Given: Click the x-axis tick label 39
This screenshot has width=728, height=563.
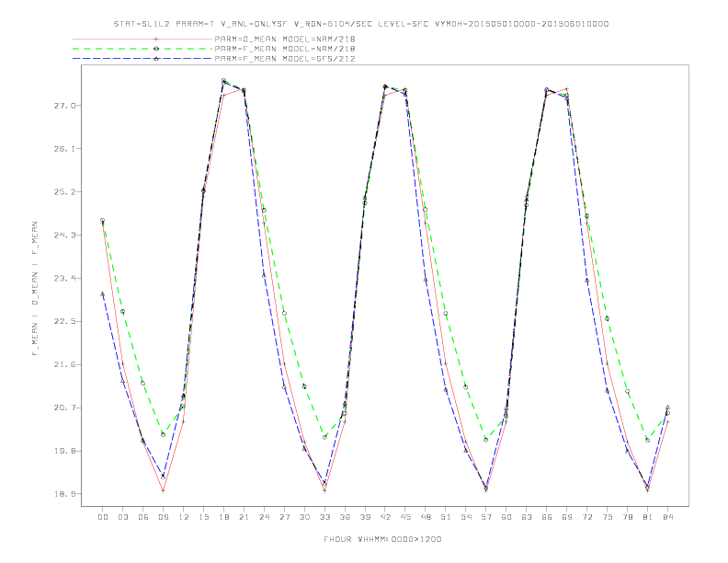Looking at the screenshot, I should pos(366,517).
